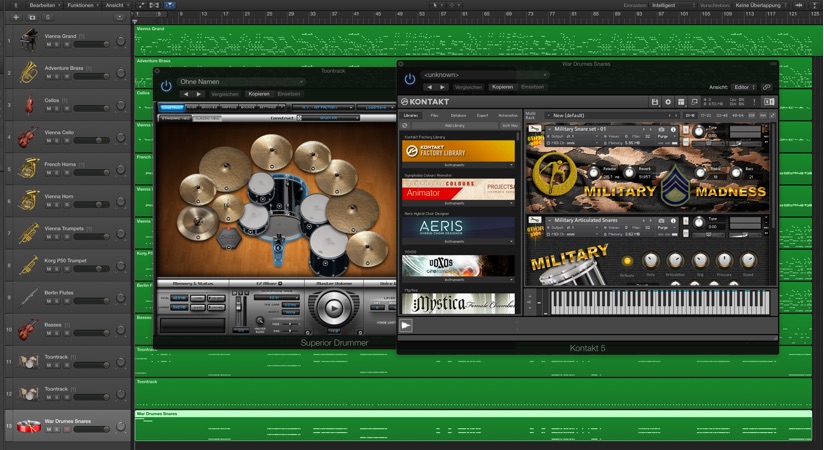Click Military Snare set snapshot camera icon
Image resolution: width=824 pixels, height=450 pixels.
(x=662, y=129)
